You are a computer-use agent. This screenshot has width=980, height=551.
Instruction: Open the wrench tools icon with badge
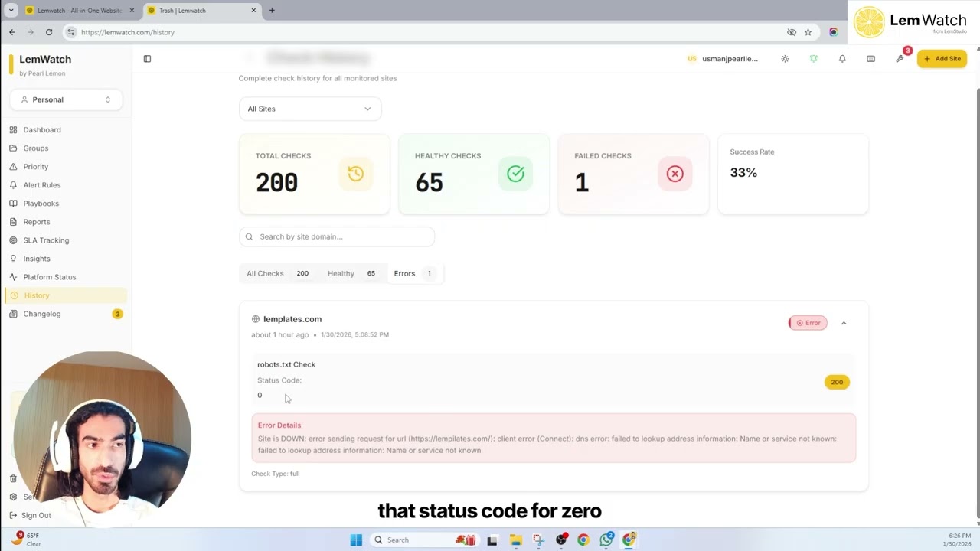click(x=900, y=58)
